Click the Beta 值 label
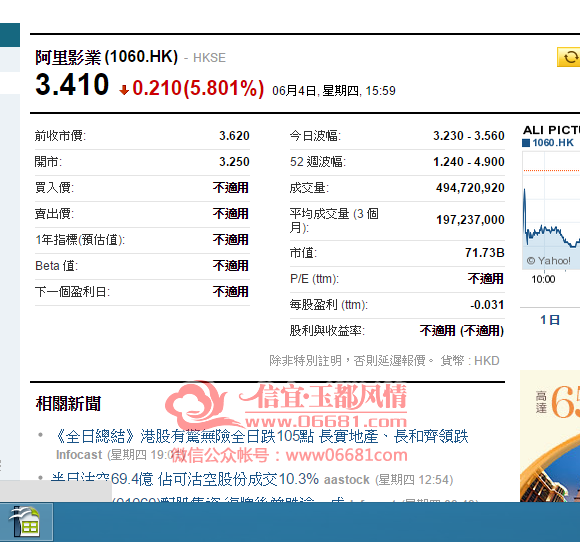This screenshot has width=580, height=542. coord(57,266)
